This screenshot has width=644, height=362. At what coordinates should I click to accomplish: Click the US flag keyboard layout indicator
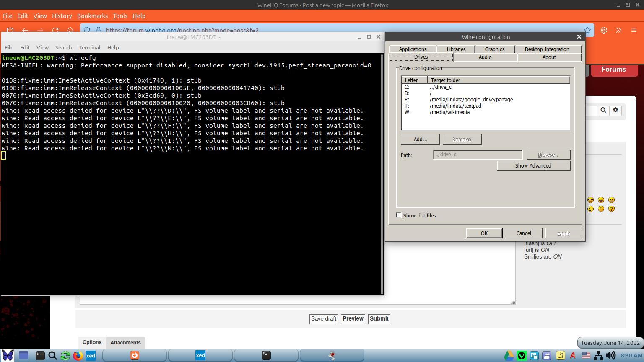pyautogui.click(x=586, y=356)
